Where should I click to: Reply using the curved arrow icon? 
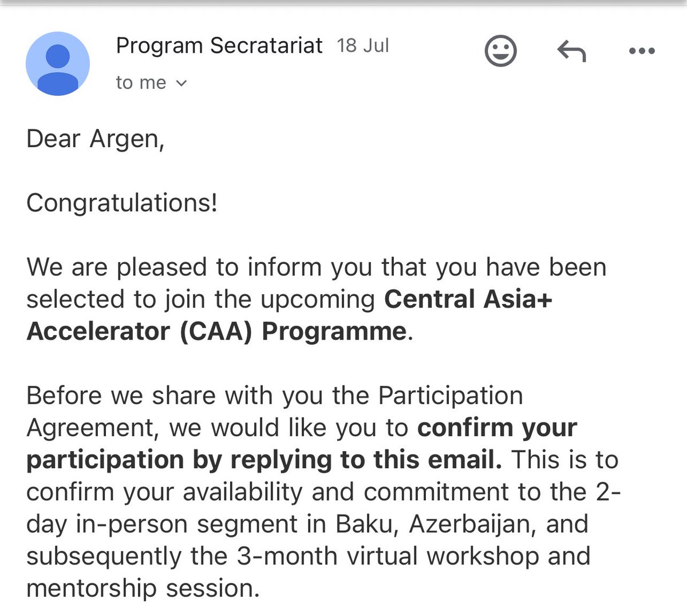click(x=571, y=51)
